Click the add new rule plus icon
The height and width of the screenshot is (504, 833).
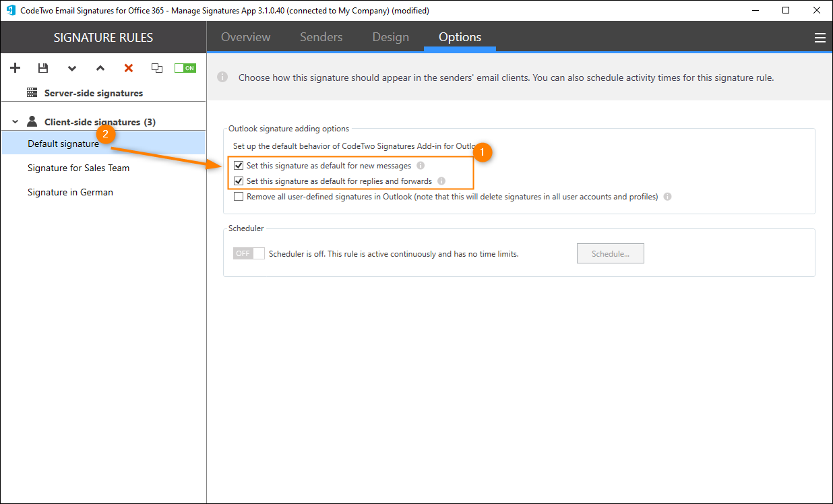point(16,68)
